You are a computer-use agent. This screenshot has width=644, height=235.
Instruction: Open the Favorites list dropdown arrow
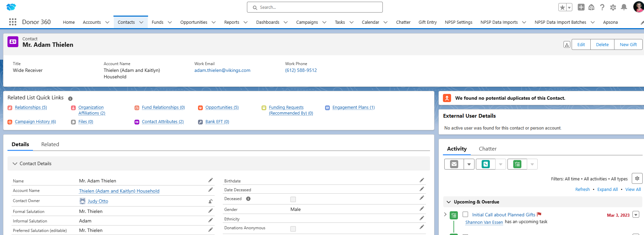[569, 7]
